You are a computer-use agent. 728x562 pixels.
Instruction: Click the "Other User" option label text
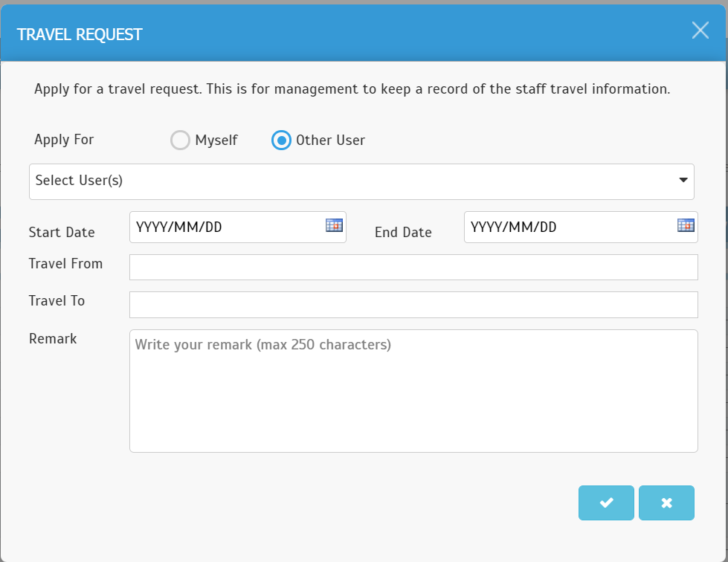click(331, 140)
